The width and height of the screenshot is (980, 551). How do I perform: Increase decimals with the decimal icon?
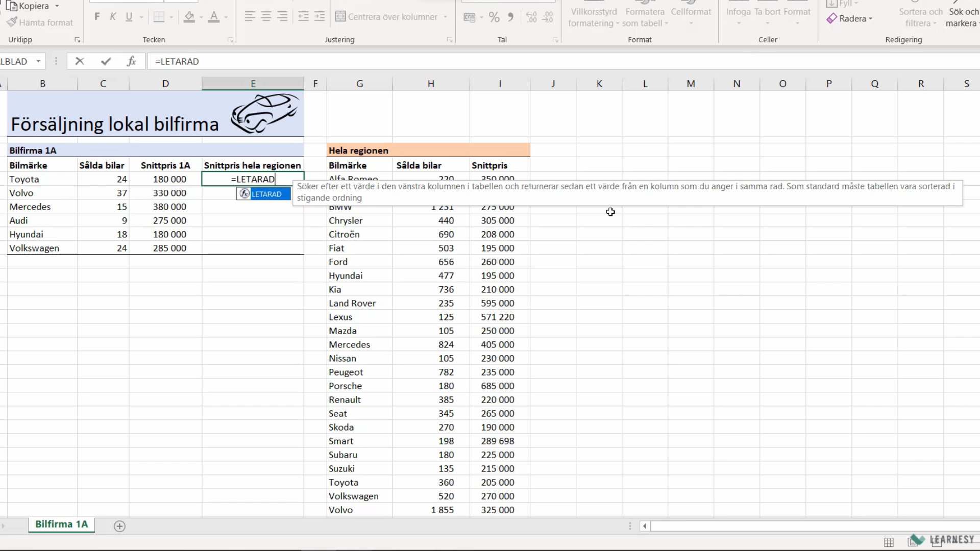531,17
